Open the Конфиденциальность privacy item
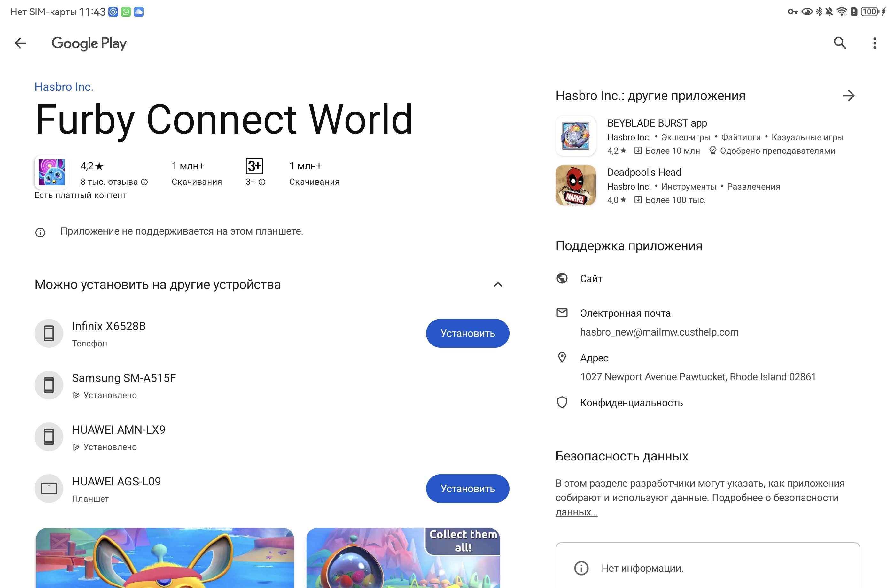This screenshot has height=588, width=895. point(631,403)
